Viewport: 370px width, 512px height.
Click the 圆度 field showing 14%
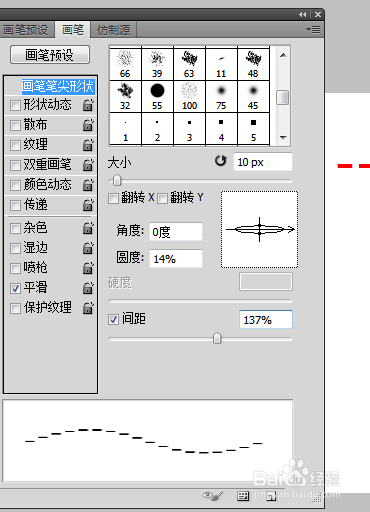176,259
